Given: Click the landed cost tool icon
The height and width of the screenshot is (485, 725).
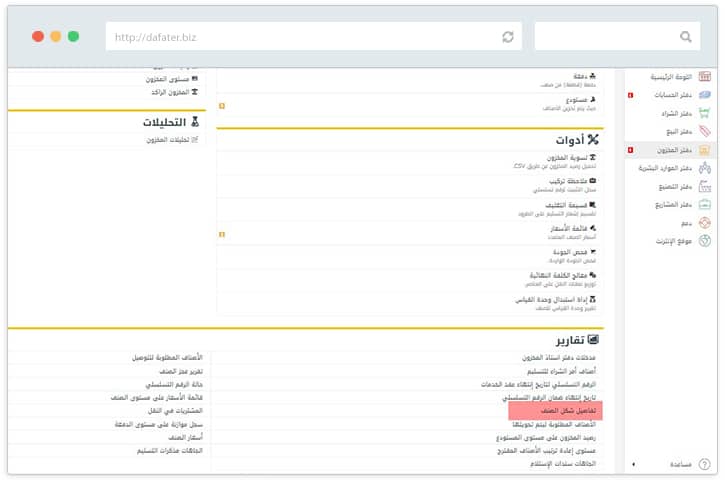Looking at the screenshot, I should tap(593, 275).
